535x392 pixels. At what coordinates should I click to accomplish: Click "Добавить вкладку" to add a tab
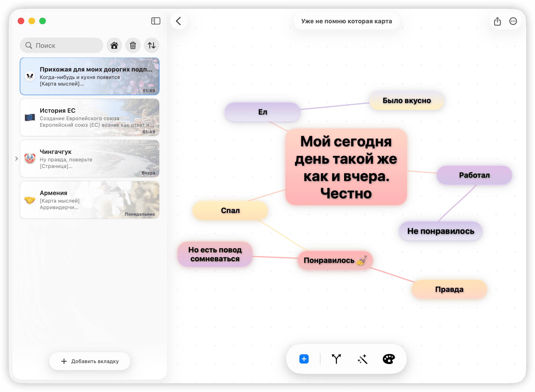(x=90, y=361)
